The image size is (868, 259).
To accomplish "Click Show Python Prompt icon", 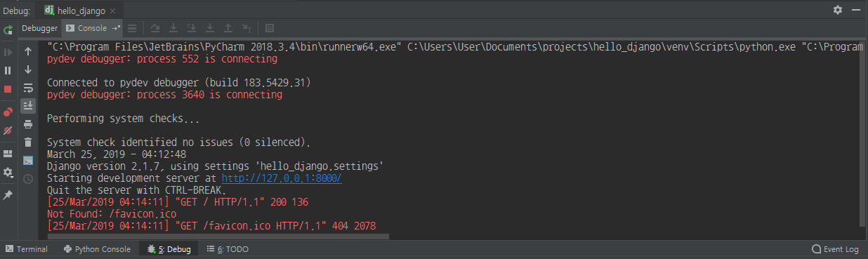I will tap(28, 161).
